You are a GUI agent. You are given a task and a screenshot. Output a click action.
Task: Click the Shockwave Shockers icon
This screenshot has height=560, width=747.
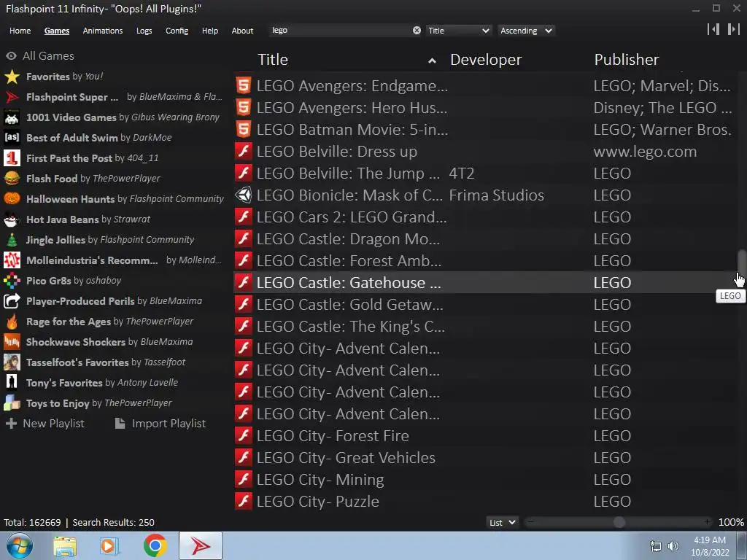(x=12, y=342)
